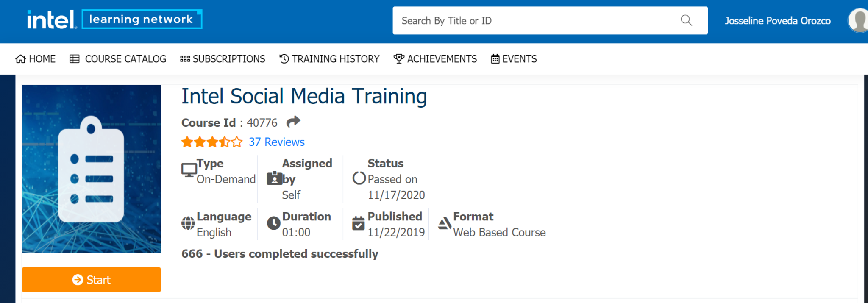The image size is (868, 303).
Task: Go to the Home menu item
Action: [36, 59]
